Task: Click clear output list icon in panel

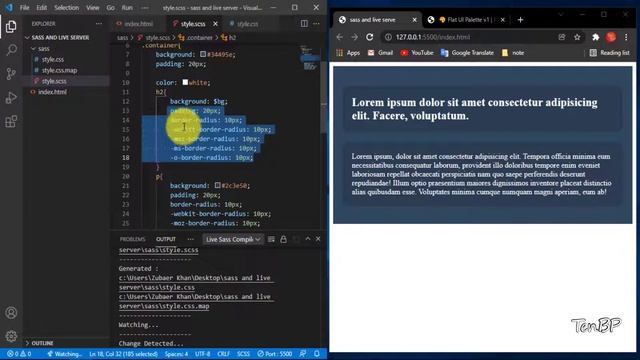Action: pyautogui.click(x=271, y=239)
